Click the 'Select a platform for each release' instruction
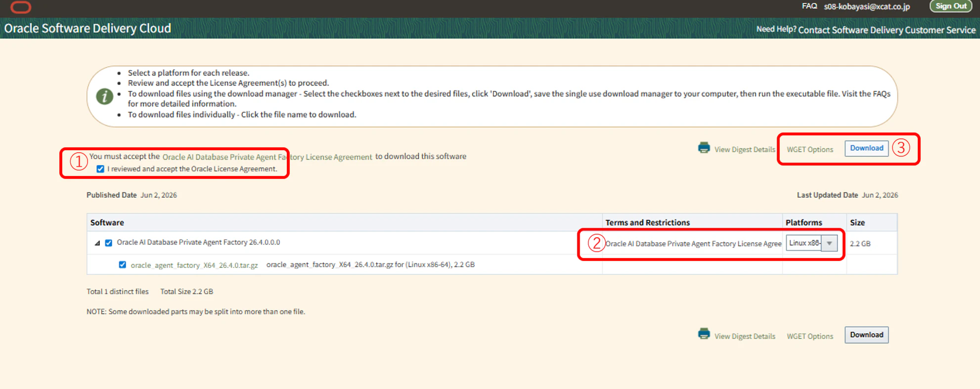Screen dimensions: 980x389 [188, 73]
